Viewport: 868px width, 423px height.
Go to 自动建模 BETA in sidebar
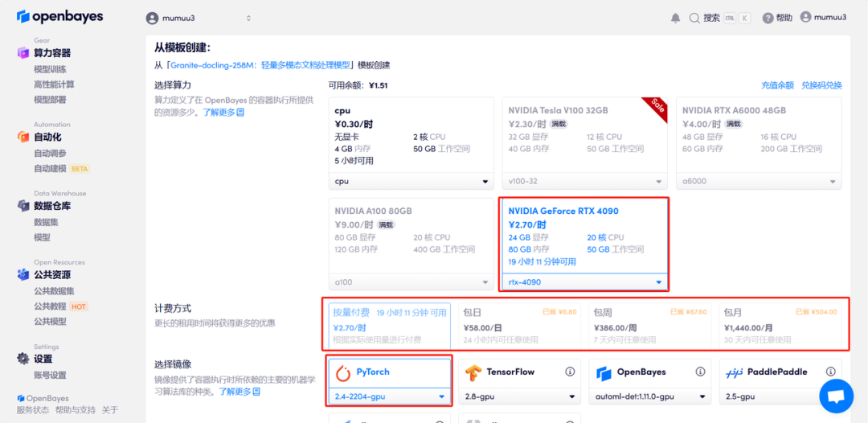(61, 168)
